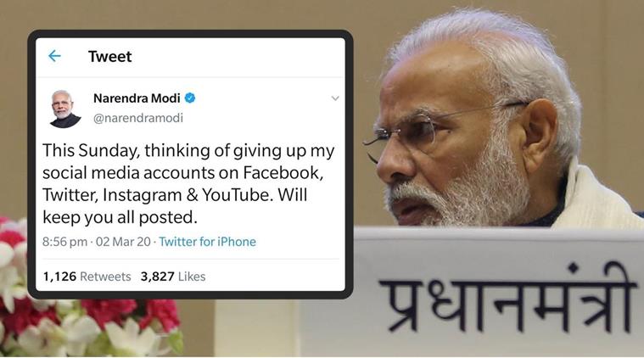View the list of 1,126 Retweets
This screenshot has height=358, width=644.
point(87,277)
